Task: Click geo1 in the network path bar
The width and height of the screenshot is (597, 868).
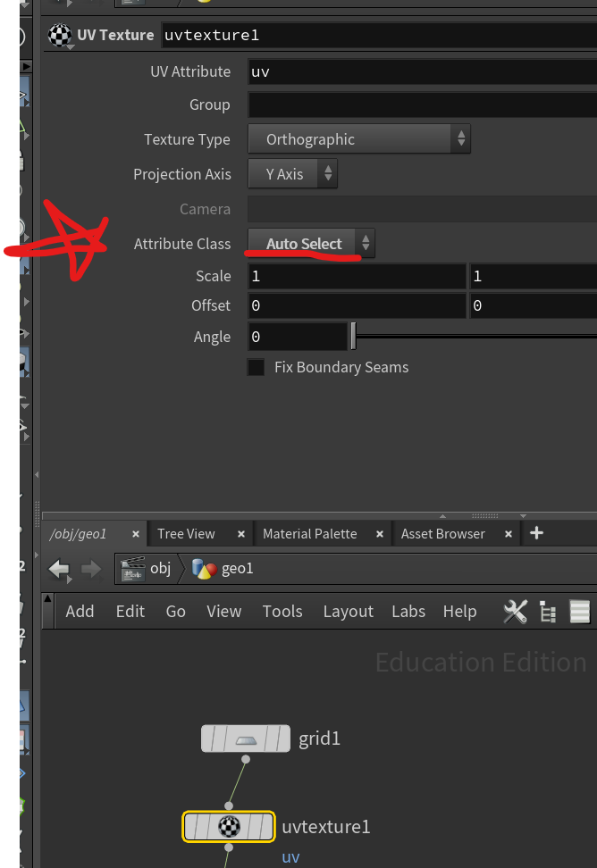Action: click(223, 569)
